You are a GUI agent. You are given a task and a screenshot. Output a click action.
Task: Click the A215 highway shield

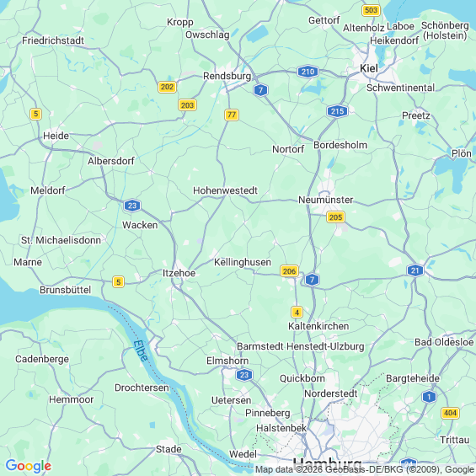coord(337,111)
